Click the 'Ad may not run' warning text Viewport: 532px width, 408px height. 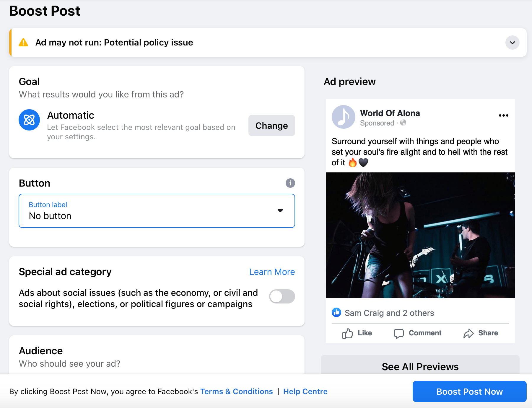pos(114,43)
